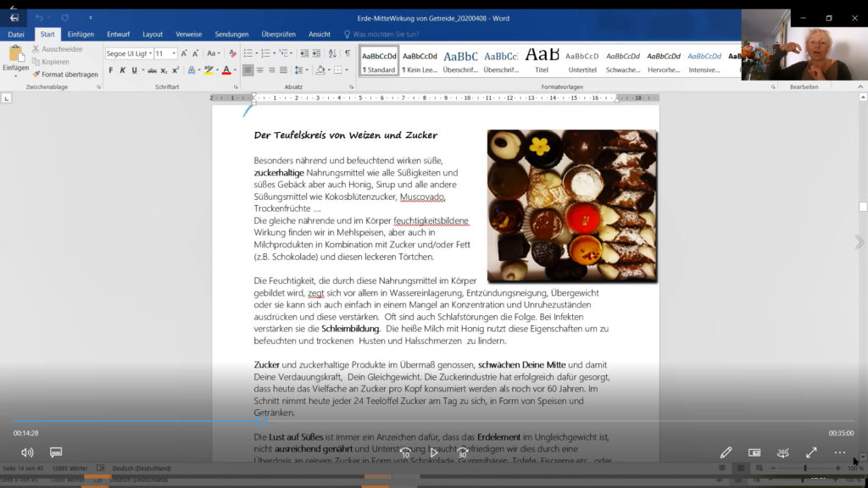Align text right
The width and height of the screenshot is (868, 488).
tap(271, 70)
